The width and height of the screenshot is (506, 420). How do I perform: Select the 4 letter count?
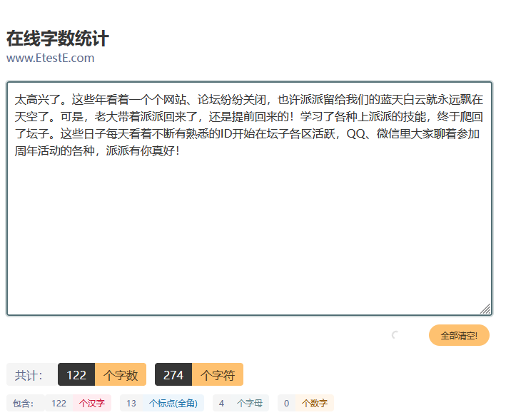click(221, 403)
